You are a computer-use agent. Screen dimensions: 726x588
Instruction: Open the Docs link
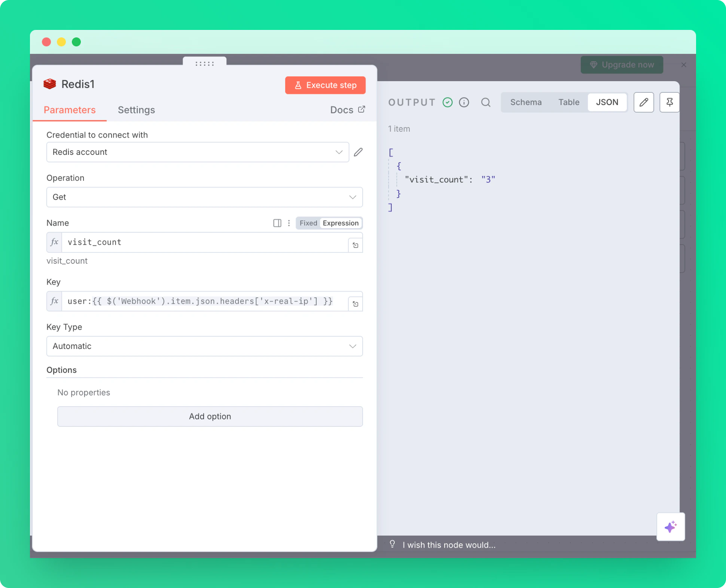click(347, 110)
